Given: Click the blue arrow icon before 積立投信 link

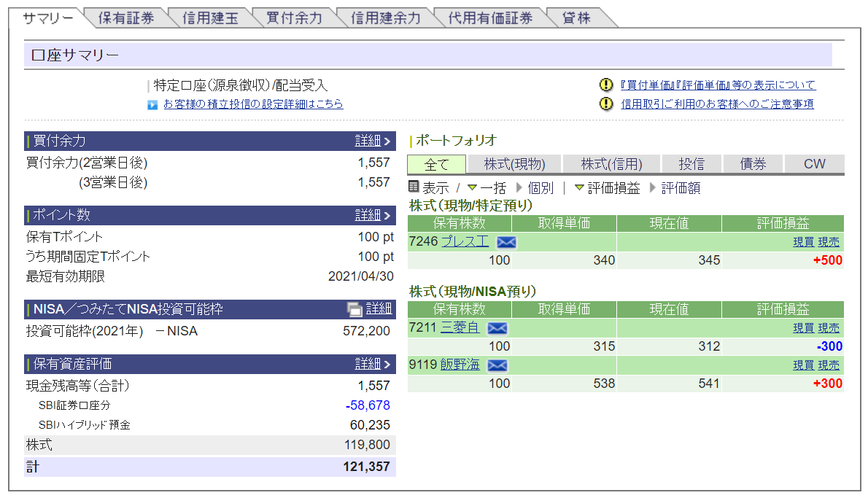Looking at the screenshot, I should [152, 104].
